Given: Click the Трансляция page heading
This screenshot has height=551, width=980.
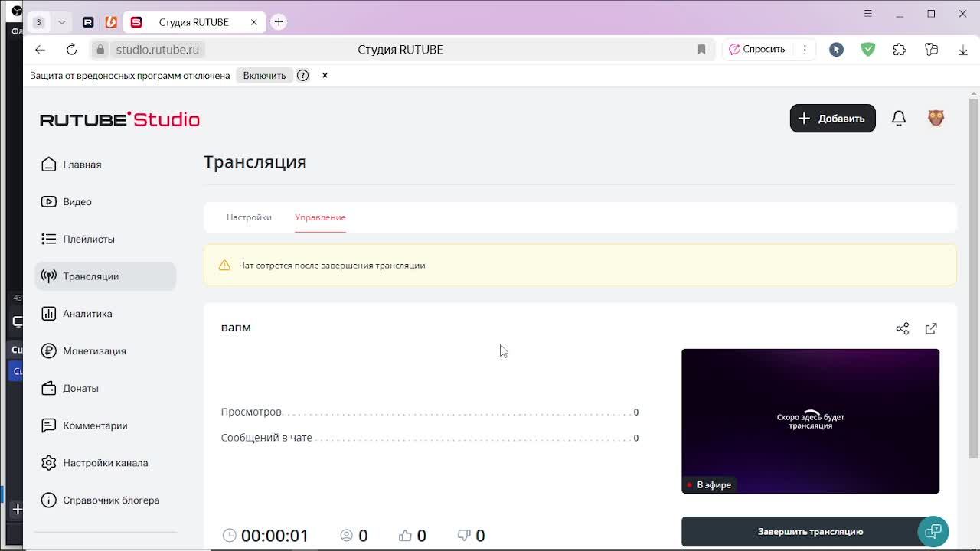Looking at the screenshot, I should point(255,162).
